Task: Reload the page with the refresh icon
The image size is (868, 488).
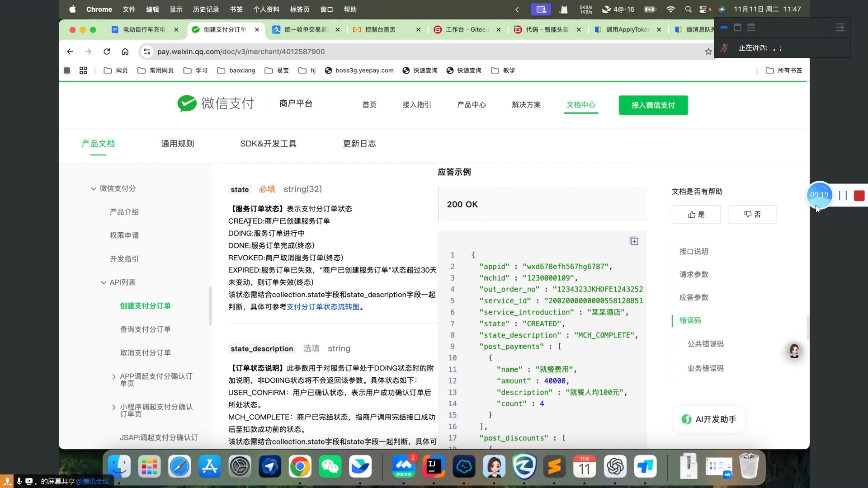Action: pos(107,52)
